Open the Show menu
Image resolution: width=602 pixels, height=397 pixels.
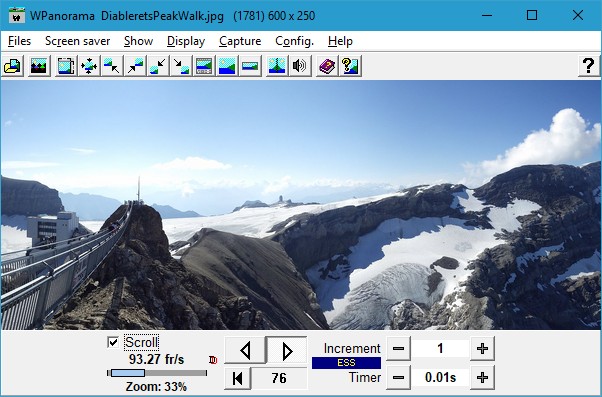139,41
